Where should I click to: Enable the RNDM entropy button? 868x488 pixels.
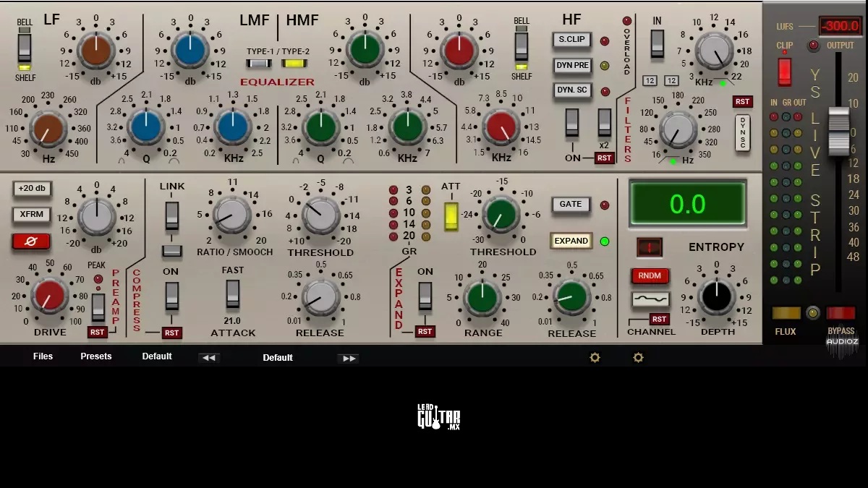point(650,276)
